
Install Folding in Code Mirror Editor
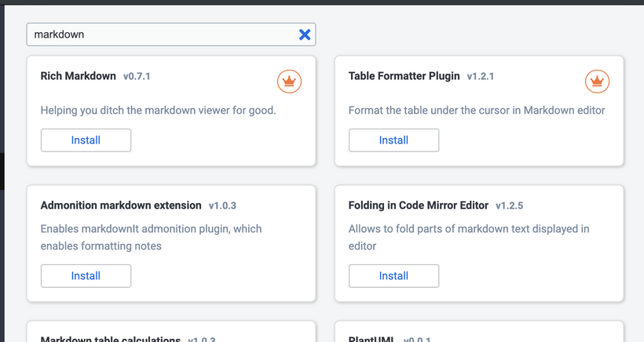point(394,276)
